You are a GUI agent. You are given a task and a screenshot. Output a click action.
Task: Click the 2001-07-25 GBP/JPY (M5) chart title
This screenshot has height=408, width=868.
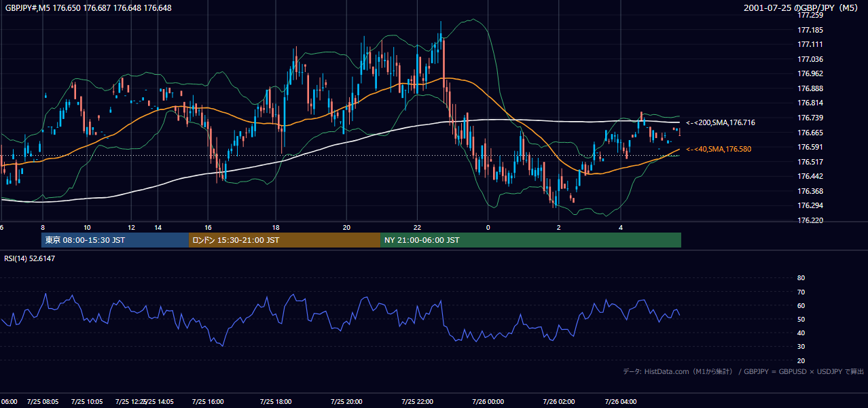[802, 7]
